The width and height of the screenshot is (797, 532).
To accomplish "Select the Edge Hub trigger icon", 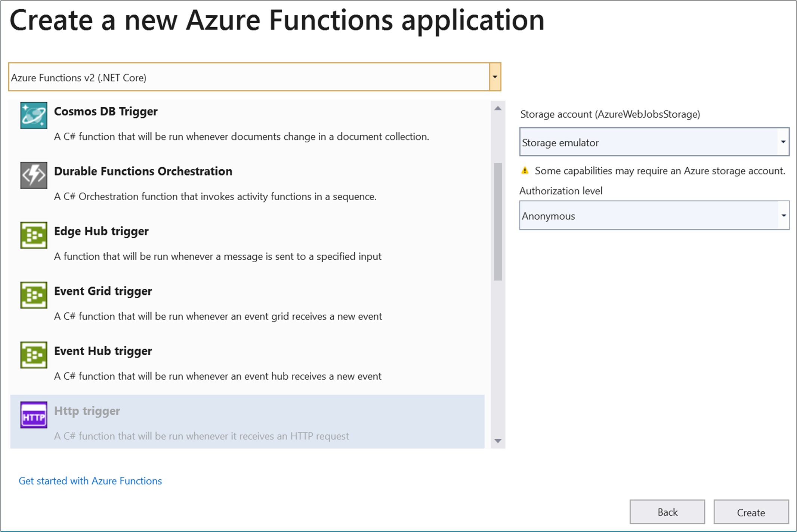I will coord(34,236).
